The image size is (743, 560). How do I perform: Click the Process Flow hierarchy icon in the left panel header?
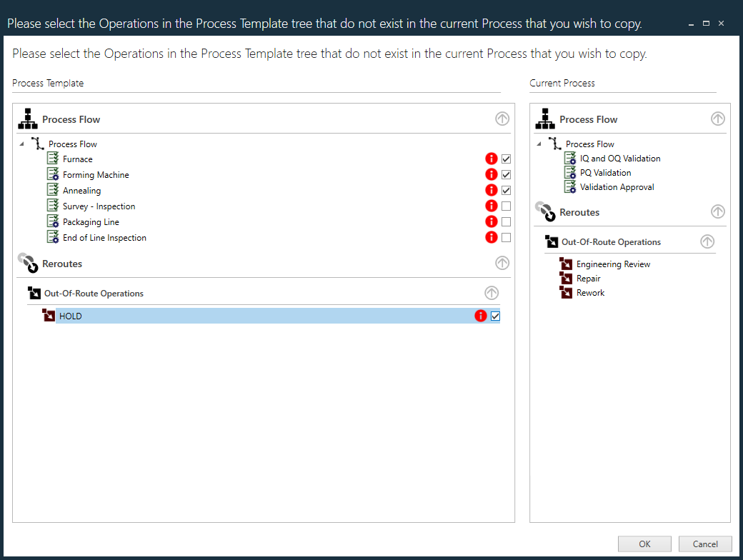(x=27, y=119)
